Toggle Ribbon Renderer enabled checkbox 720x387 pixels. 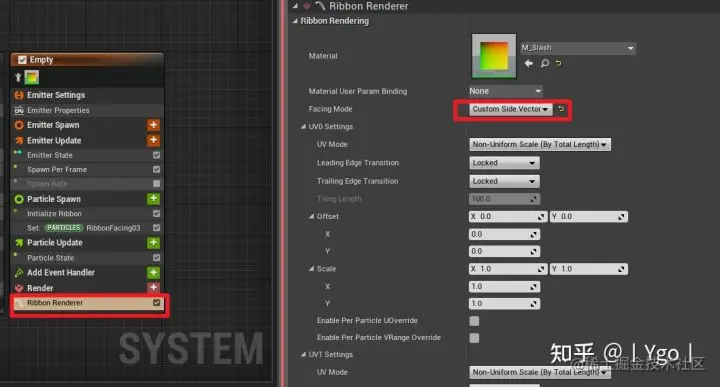point(157,303)
